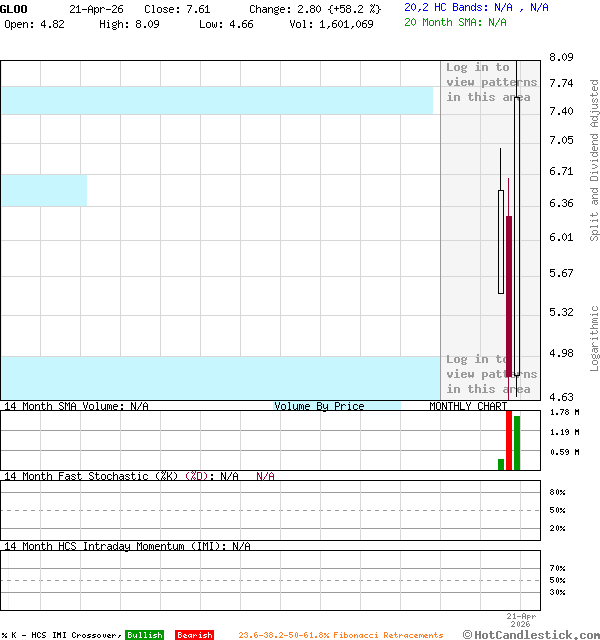The height and width of the screenshot is (640, 600).
Task: Click the green Bullish legend badge
Action: point(144,635)
